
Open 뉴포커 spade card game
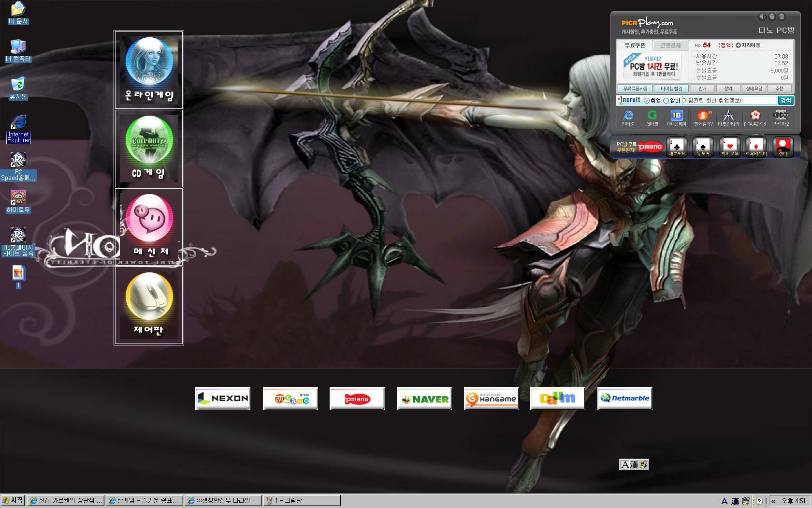pos(703,147)
